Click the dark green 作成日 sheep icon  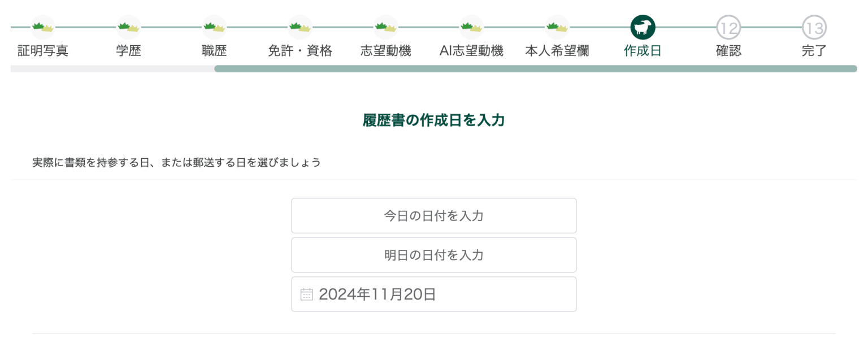click(643, 27)
